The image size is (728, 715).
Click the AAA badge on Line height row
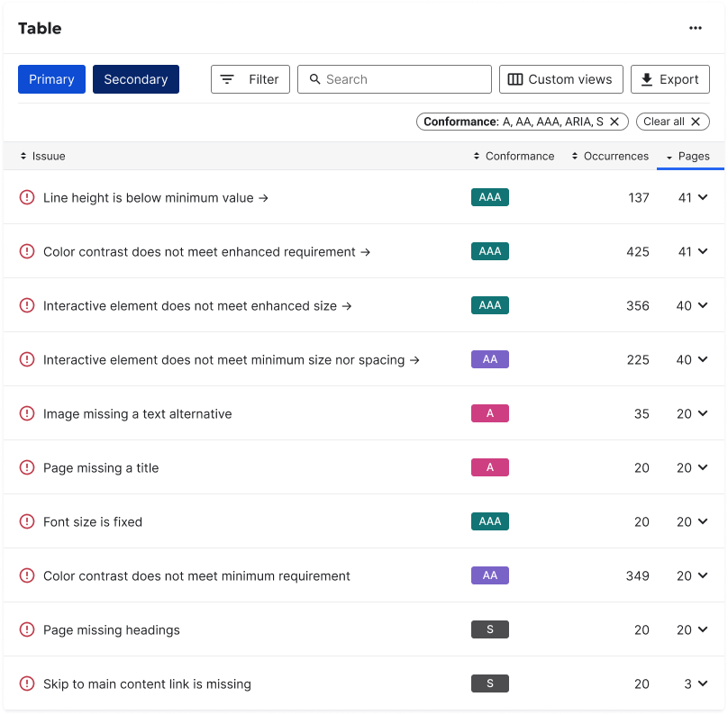(x=489, y=197)
